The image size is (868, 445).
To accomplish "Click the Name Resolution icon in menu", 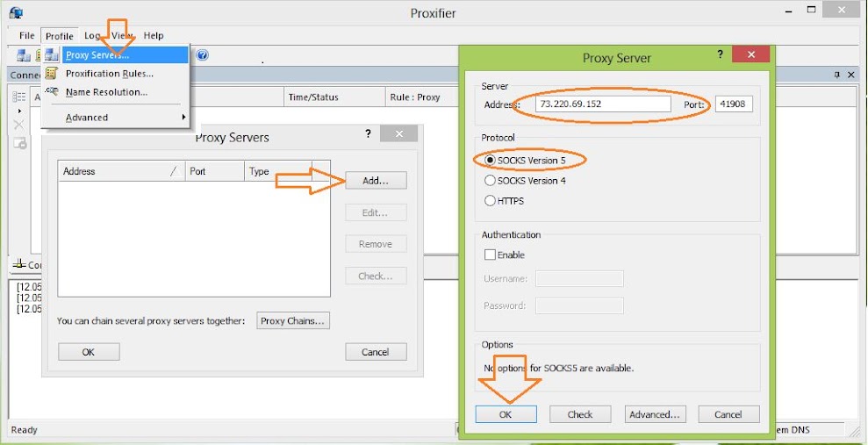I will click(x=52, y=92).
